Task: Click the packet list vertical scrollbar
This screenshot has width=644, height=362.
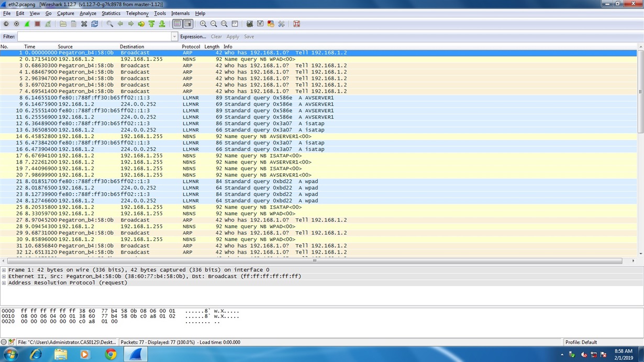Action: click(x=640, y=91)
